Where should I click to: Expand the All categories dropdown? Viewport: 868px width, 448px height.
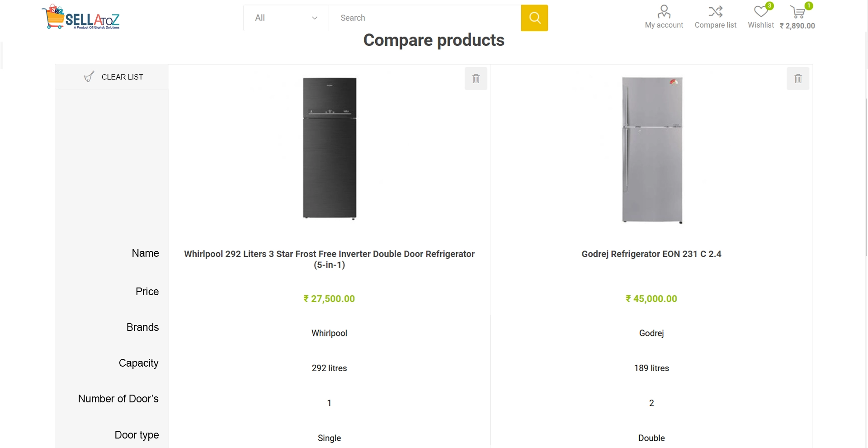coord(286,18)
